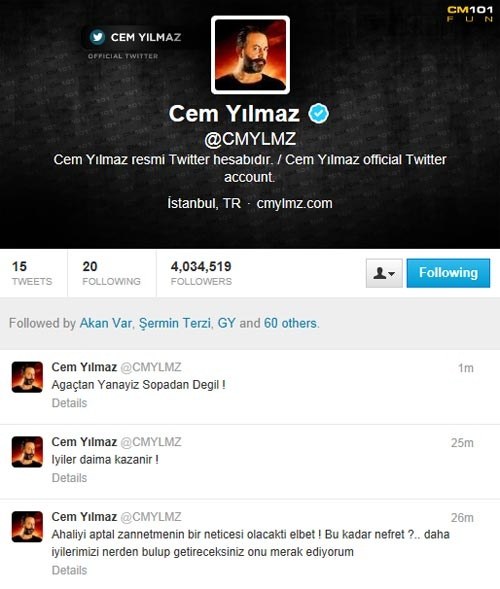Expand Details of 'Iyiler daima kazanir' tweet
This screenshot has width=500, height=589.
pos(69,478)
